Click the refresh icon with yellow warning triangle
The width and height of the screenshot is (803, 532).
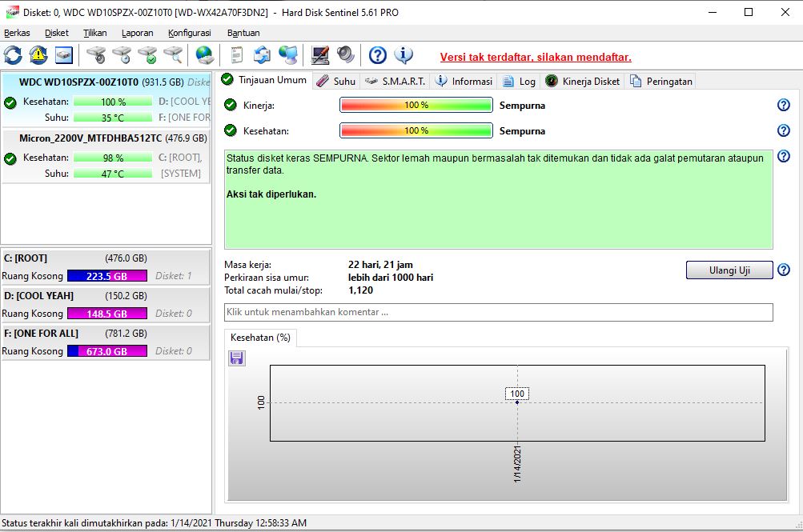(x=38, y=55)
